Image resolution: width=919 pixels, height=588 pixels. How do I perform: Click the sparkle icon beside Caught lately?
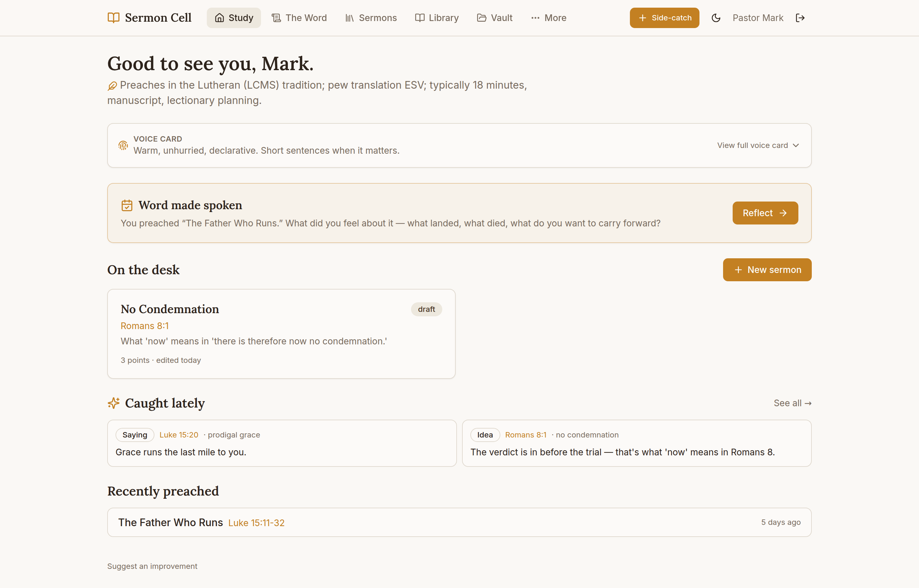pyautogui.click(x=114, y=403)
